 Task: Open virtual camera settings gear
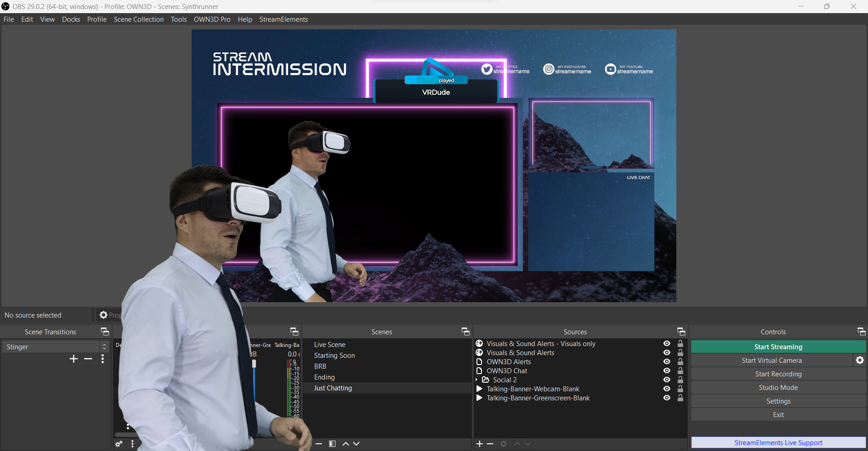pyautogui.click(x=860, y=360)
